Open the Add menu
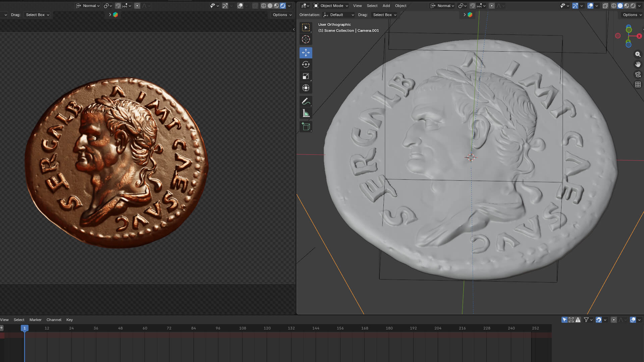 386,6
